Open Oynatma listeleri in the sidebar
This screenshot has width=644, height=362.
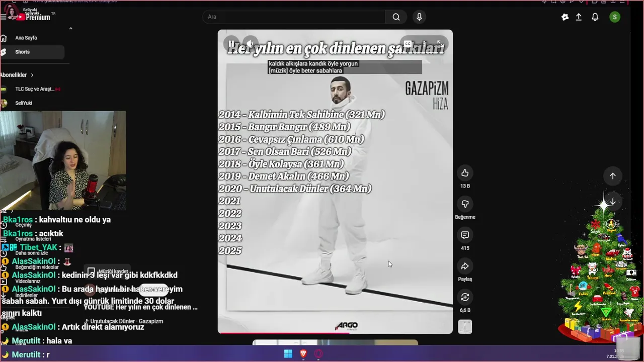33,239
